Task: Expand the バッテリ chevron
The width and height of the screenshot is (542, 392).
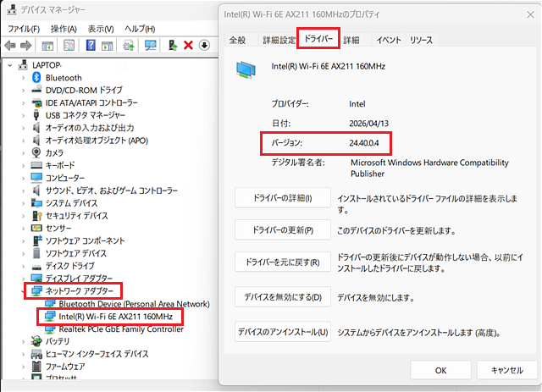Action: (x=23, y=341)
